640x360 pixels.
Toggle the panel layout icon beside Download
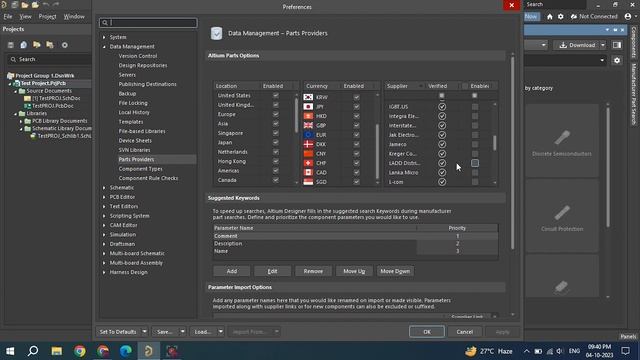617,45
